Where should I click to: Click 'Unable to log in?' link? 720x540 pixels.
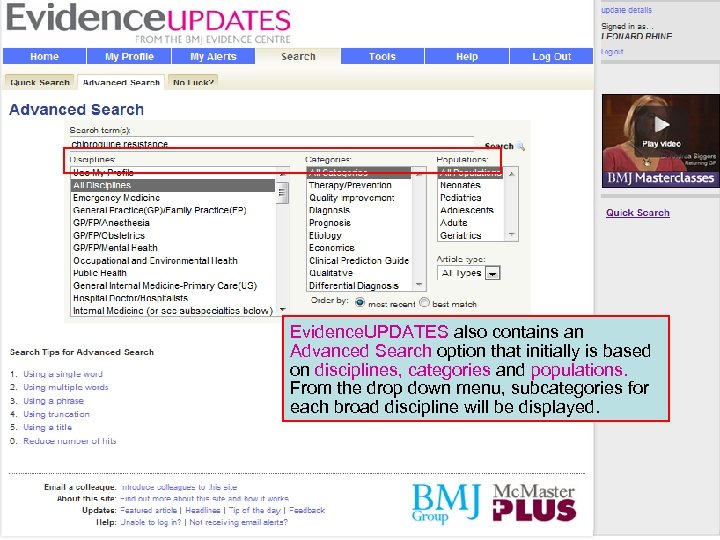tap(151, 522)
